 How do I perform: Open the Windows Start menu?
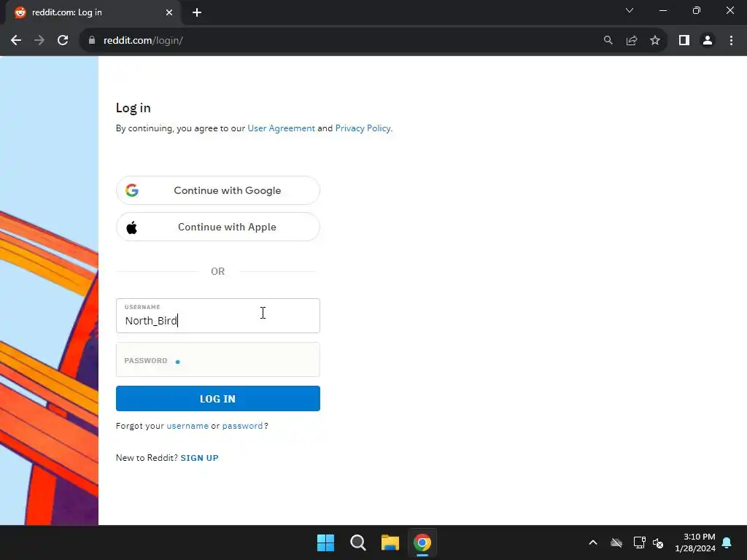point(326,542)
